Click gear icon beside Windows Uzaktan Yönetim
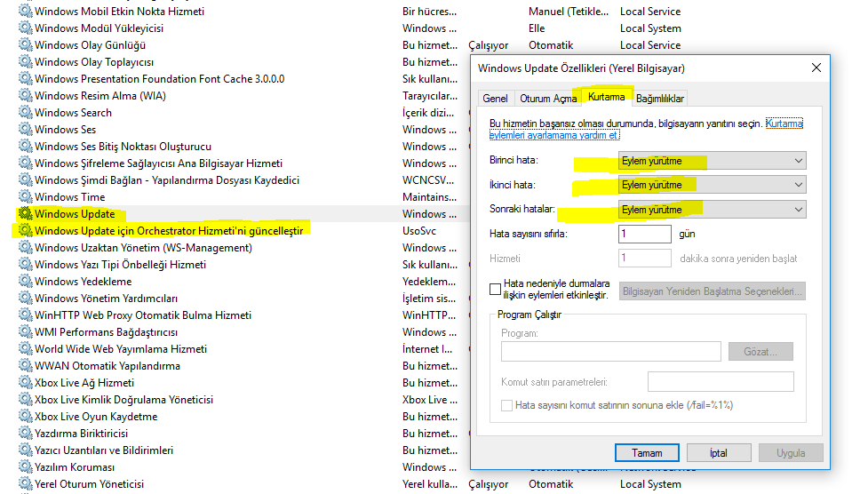Screen dimensions: 868x494 tap(26, 247)
